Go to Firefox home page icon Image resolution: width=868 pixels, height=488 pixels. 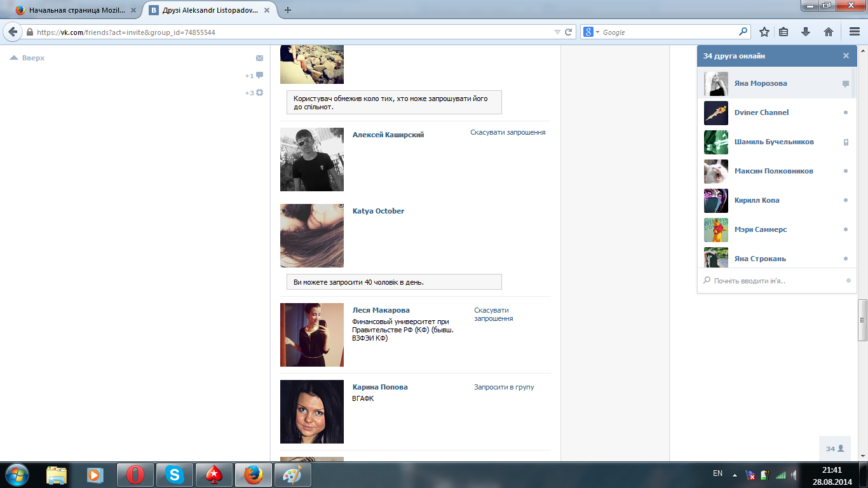828,32
